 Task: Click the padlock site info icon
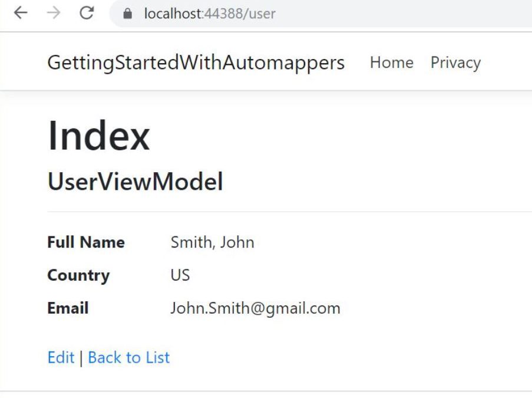[128, 14]
